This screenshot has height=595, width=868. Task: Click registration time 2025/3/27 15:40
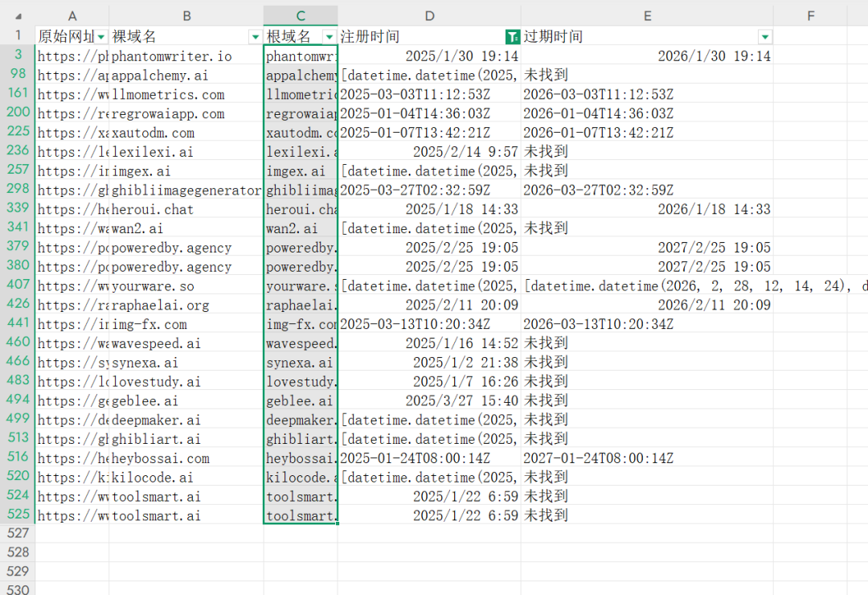click(x=429, y=400)
